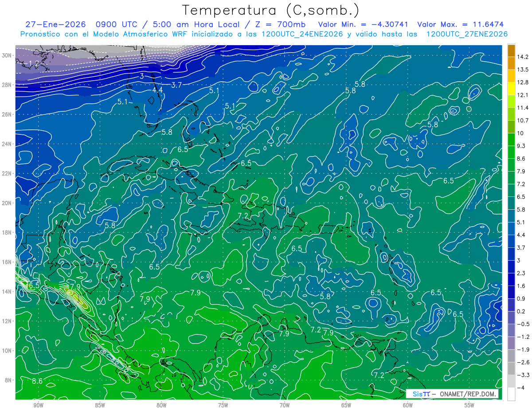Click the '22N' latitude axis label
The width and height of the screenshot is (532, 411).
click(7, 173)
